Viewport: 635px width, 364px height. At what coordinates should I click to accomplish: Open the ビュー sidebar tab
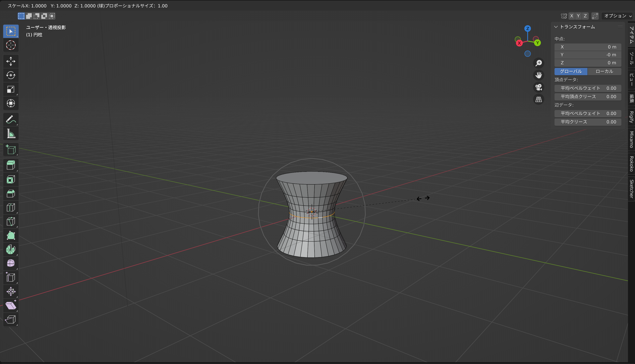coord(632,79)
